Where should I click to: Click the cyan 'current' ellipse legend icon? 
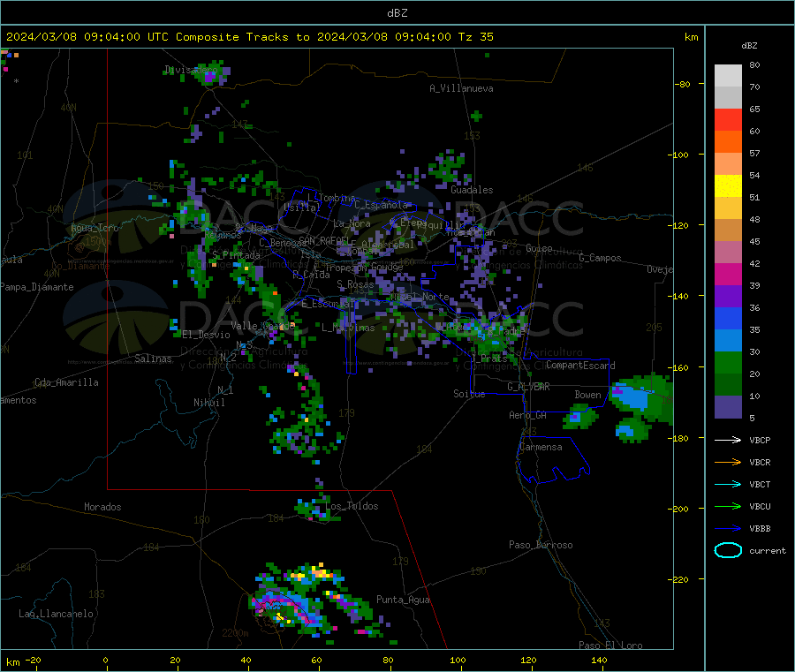pyautogui.click(x=728, y=550)
